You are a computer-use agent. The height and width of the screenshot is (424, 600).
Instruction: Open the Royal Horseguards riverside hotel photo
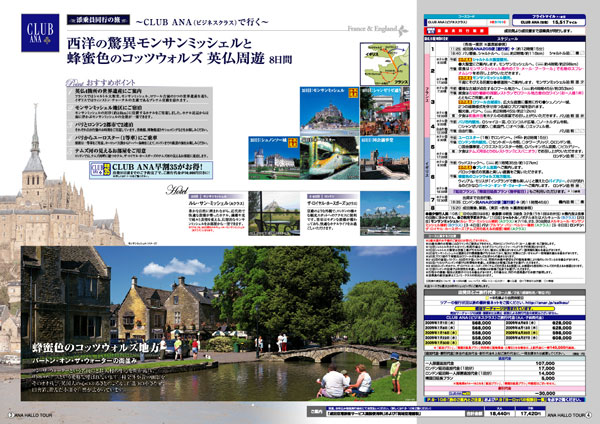(x=385, y=213)
